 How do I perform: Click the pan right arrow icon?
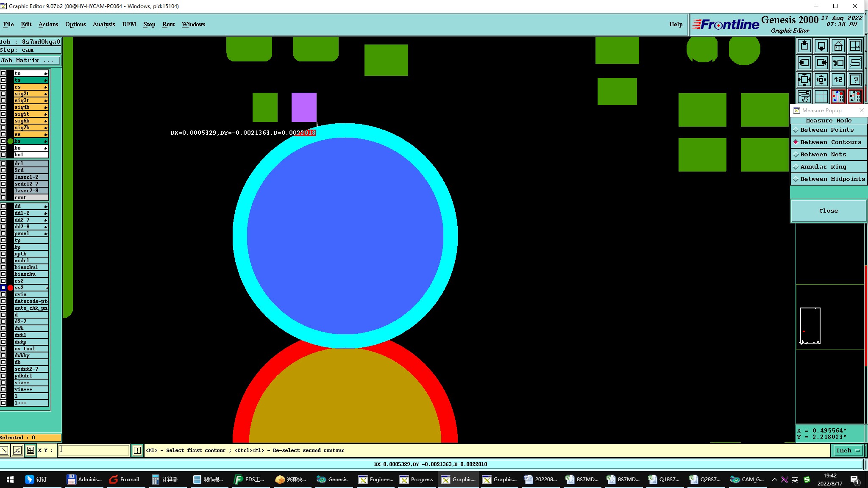point(821,63)
